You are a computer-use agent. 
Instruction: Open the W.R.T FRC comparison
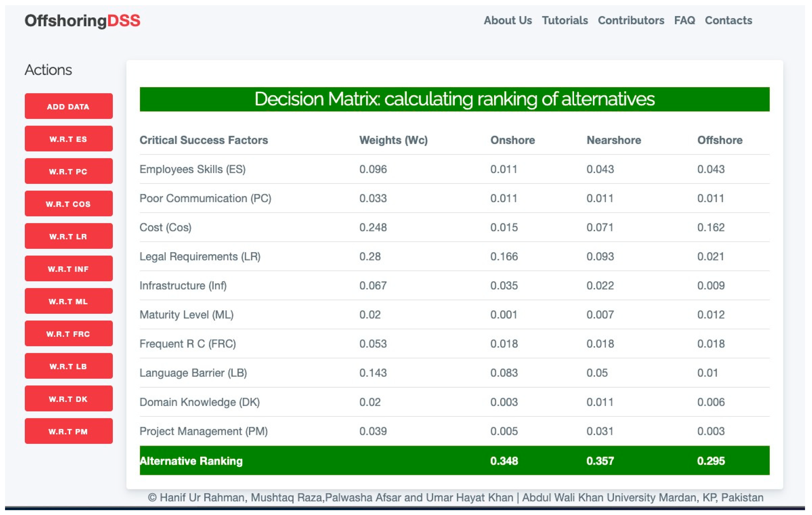point(69,334)
